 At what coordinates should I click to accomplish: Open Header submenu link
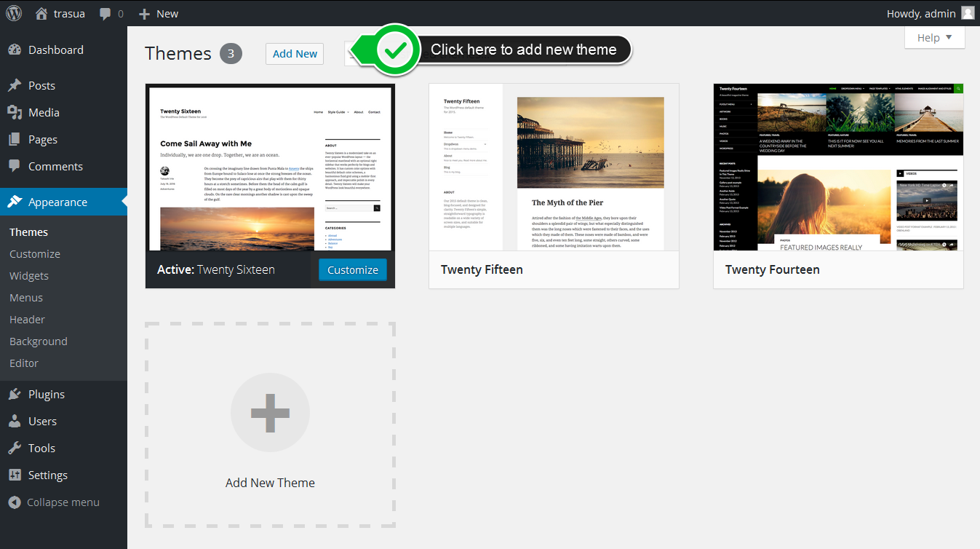(27, 320)
